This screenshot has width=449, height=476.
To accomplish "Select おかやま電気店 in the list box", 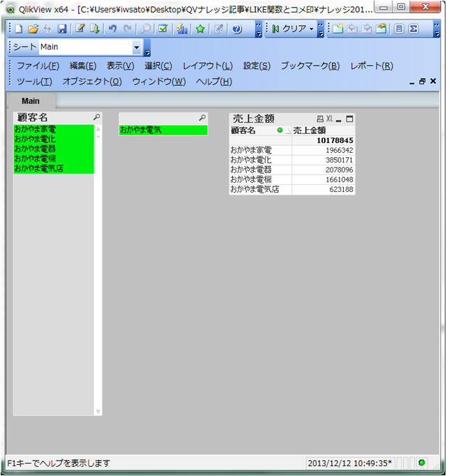I will coord(54,168).
